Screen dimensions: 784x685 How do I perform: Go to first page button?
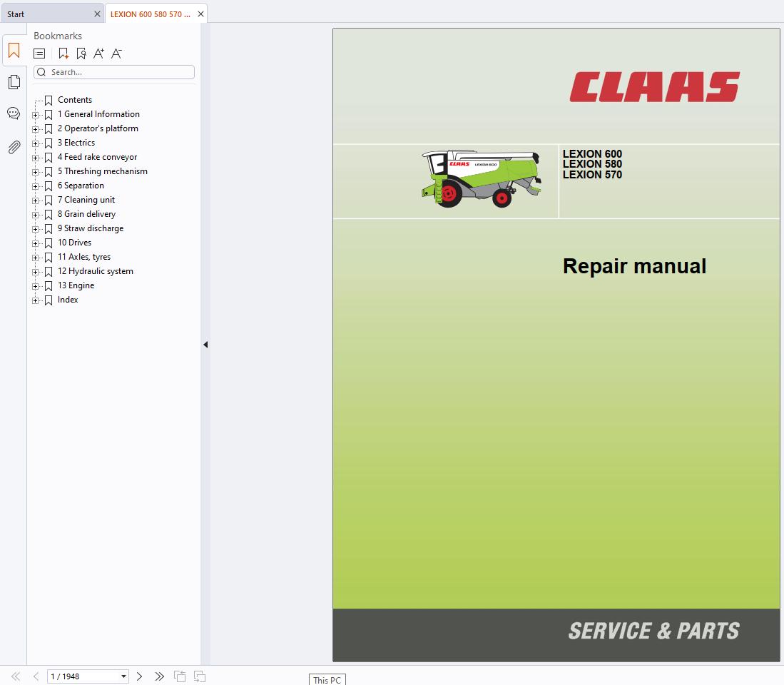point(16,676)
